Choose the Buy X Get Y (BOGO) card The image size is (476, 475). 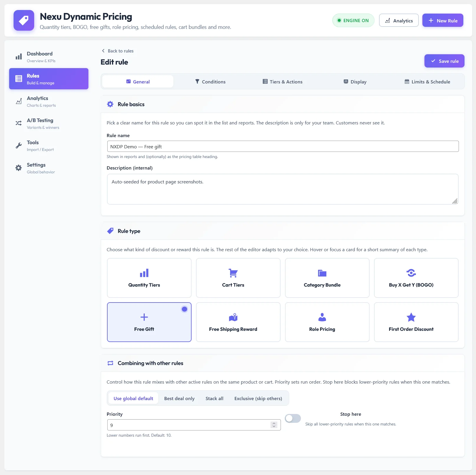click(x=416, y=278)
